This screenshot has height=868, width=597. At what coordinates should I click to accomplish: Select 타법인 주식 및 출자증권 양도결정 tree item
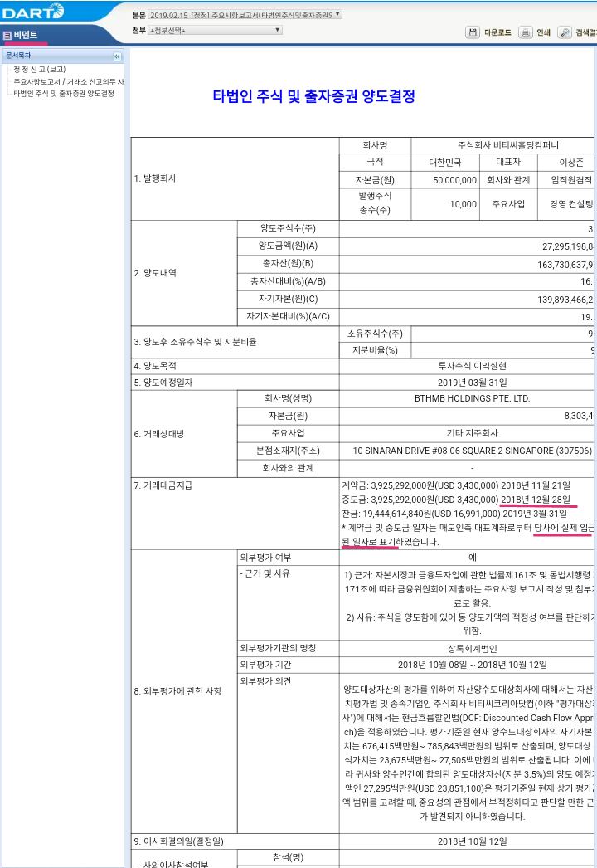[64, 94]
